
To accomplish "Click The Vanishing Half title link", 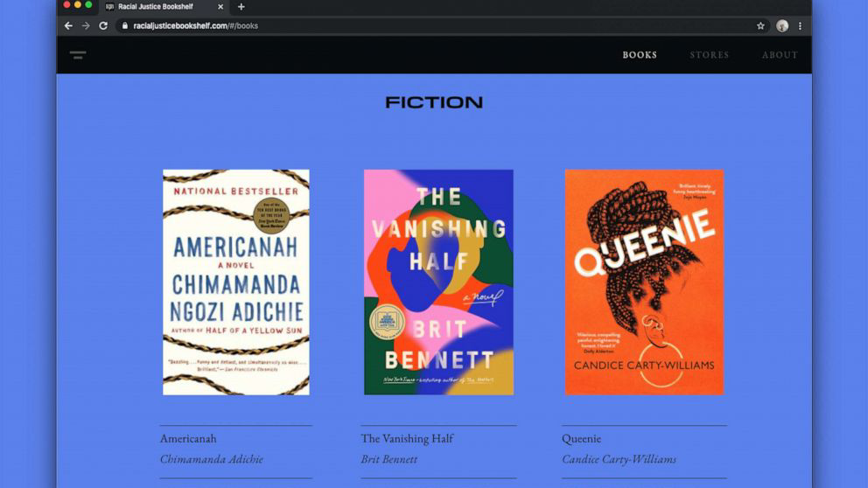I will point(407,438).
